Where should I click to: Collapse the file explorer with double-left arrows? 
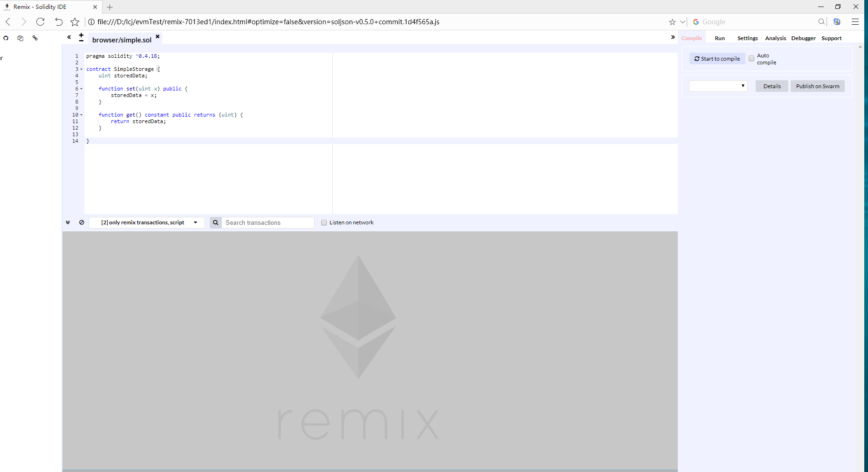tap(69, 37)
